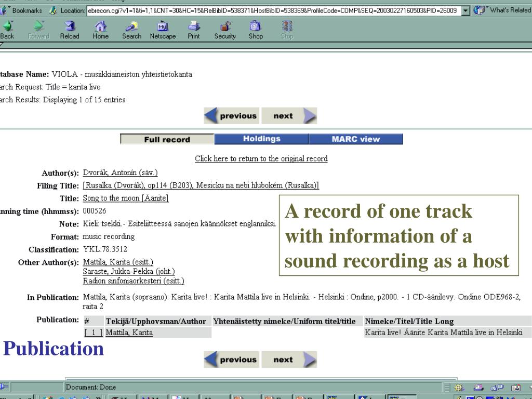Print this record page
Screen dimensions: 532x399
tap(194, 30)
